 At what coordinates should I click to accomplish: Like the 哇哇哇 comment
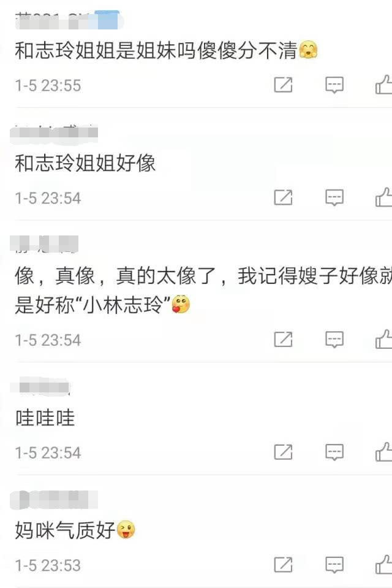[x=384, y=451]
